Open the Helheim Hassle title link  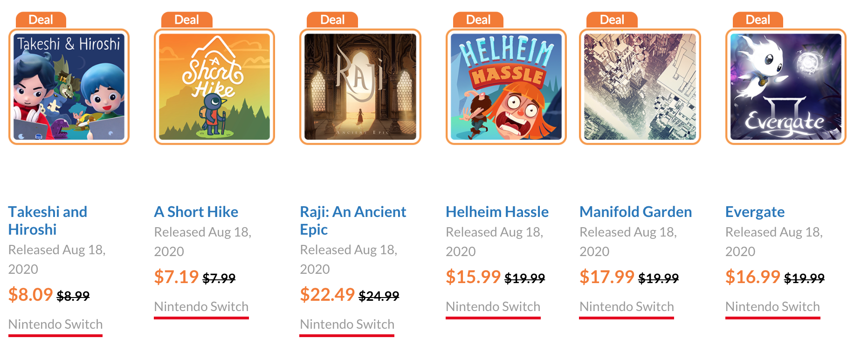(x=497, y=212)
